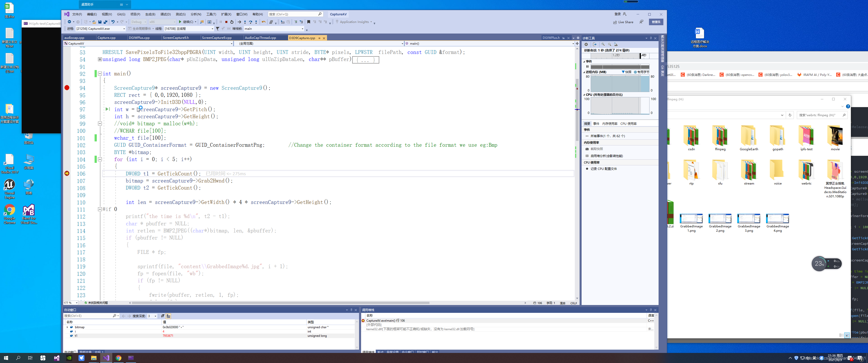
Task: Click the thread filter funnel icon
Action: point(218,29)
